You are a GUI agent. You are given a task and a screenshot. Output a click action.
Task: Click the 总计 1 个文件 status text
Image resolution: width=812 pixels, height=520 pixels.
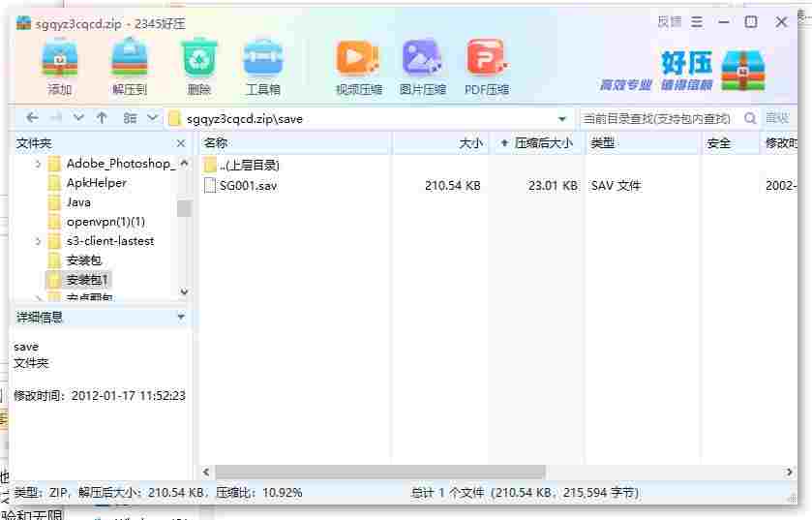[526, 492]
